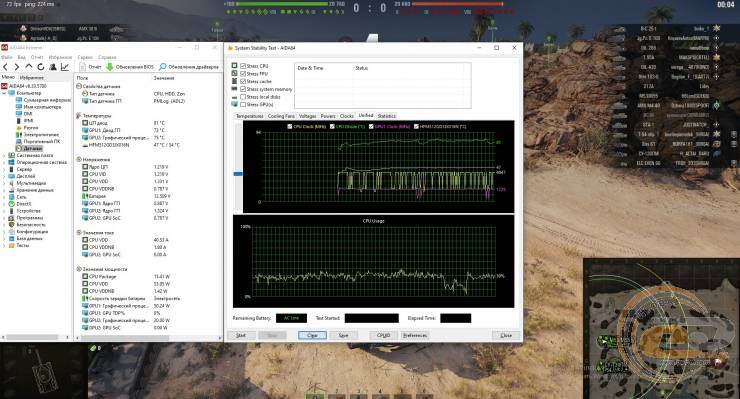Click the green BIOS update arrow
Viewport: 740px width, 399px height.
[x=110, y=67]
